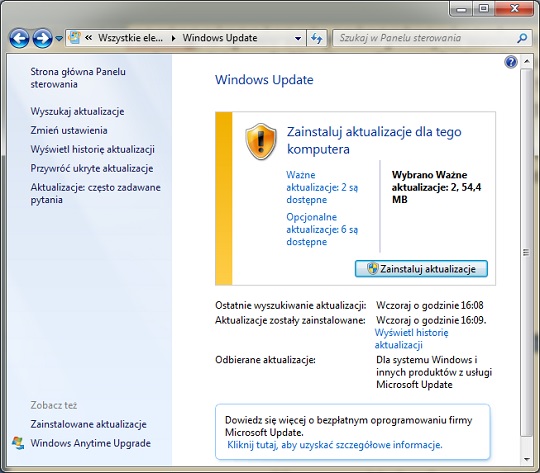Open sidebar 'Wyświetl historię aktualizacji' link

tap(92, 150)
